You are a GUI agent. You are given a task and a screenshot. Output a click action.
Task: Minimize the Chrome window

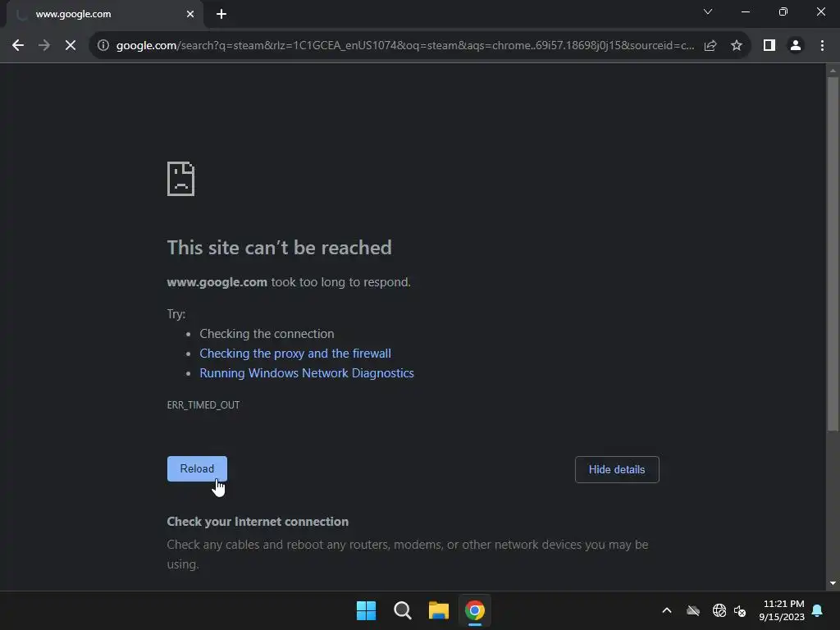click(745, 11)
